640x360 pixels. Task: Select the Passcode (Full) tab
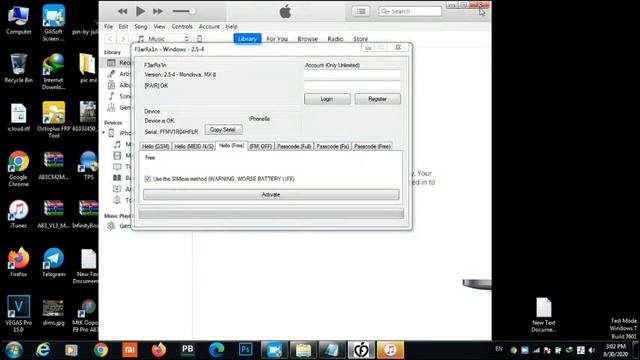coord(294,146)
